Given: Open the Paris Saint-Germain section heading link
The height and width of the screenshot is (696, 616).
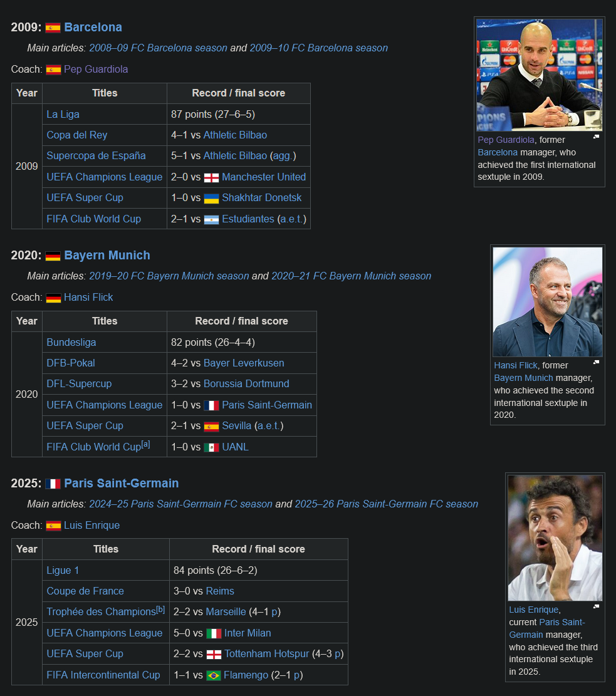Looking at the screenshot, I should click(x=121, y=484).
